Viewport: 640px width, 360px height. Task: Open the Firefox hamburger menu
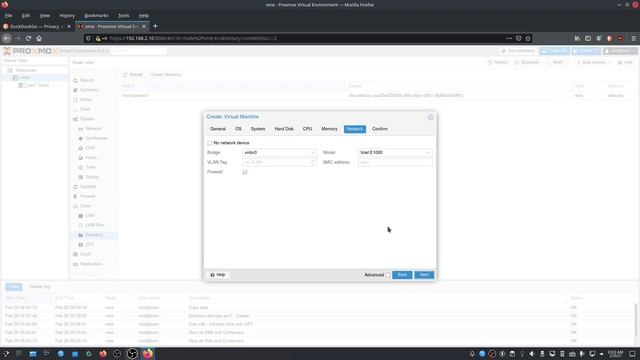[633, 38]
